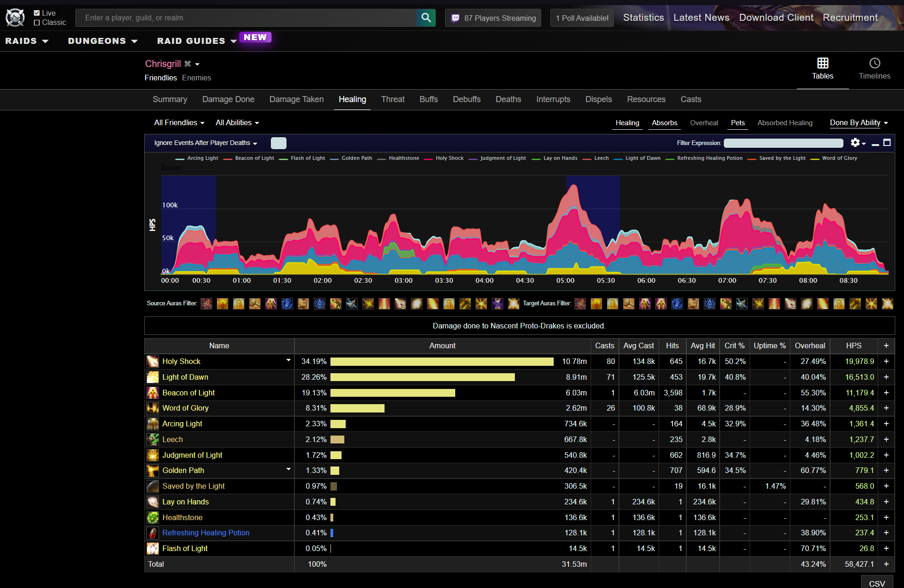The image size is (904, 588).
Task: Click the Beacon of Light spell icon
Action: (153, 393)
